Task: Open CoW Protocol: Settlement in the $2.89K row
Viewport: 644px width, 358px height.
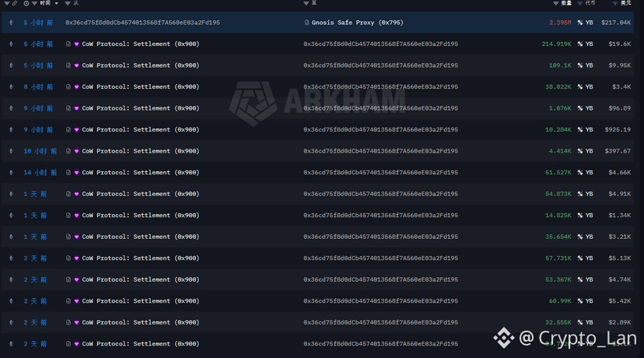Action: pyautogui.click(x=141, y=322)
